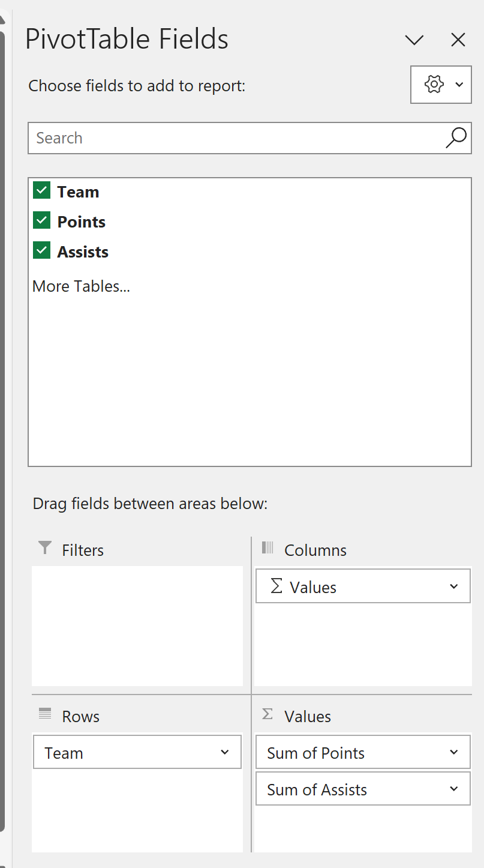Image resolution: width=484 pixels, height=868 pixels.
Task: Collapse the PivotTable Fields pane chevron
Action: click(414, 40)
